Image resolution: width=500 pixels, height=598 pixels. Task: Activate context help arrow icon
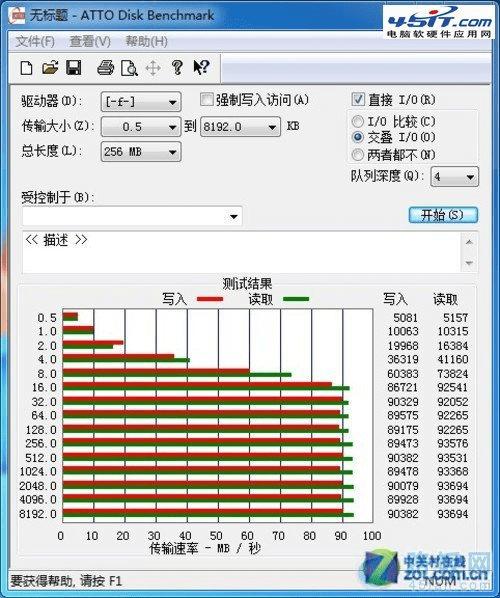201,68
